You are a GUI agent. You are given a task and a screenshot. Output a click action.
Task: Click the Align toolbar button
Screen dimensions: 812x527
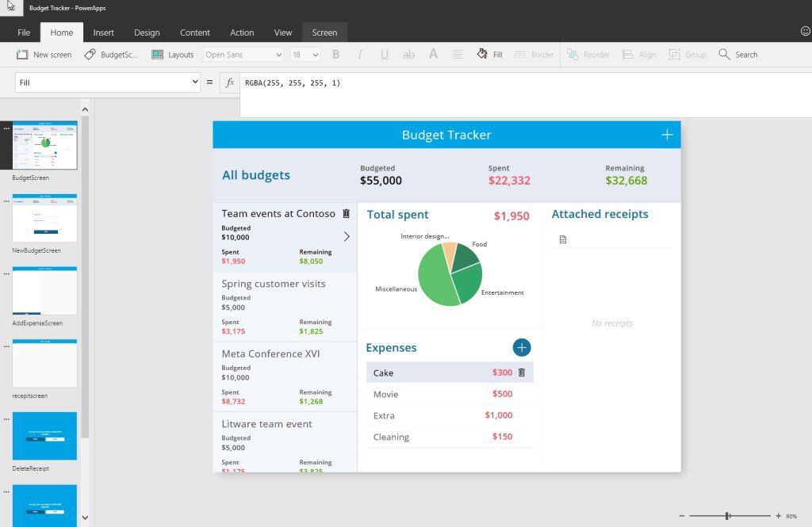pyautogui.click(x=639, y=55)
